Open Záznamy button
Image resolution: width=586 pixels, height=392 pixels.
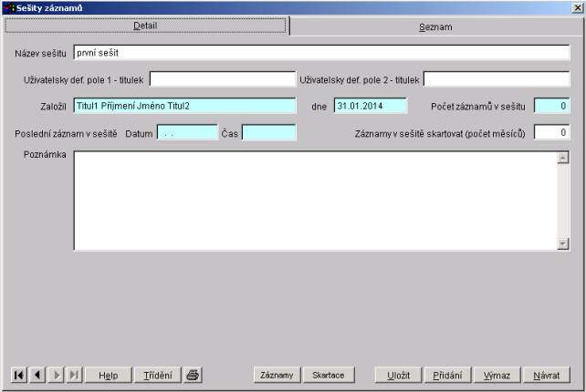pyautogui.click(x=277, y=375)
